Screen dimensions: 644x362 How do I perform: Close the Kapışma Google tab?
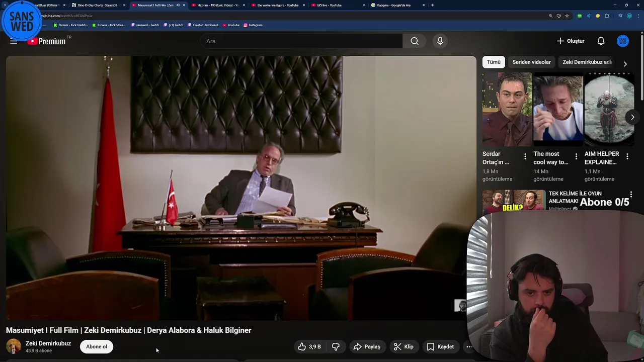424,5
